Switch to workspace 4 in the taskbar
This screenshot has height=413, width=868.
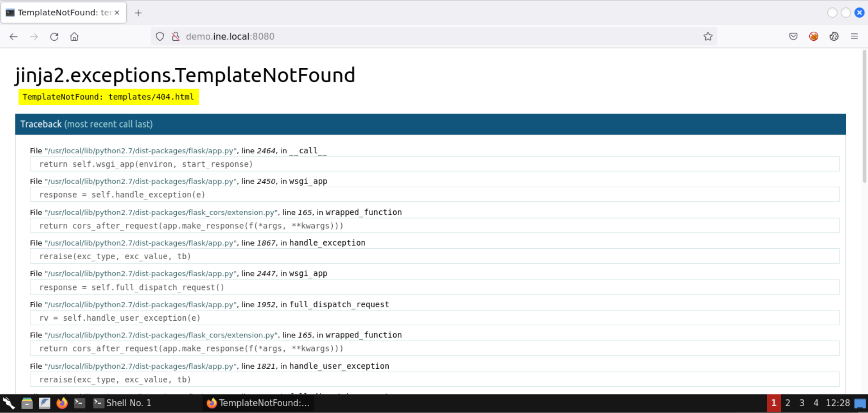coord(816,403)
